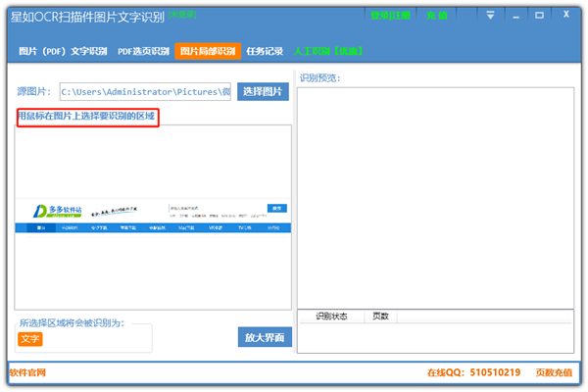Click the 登录|注册 link in title bar
Image resolution: width=588 pixels, height=392 pixels.
390,16
